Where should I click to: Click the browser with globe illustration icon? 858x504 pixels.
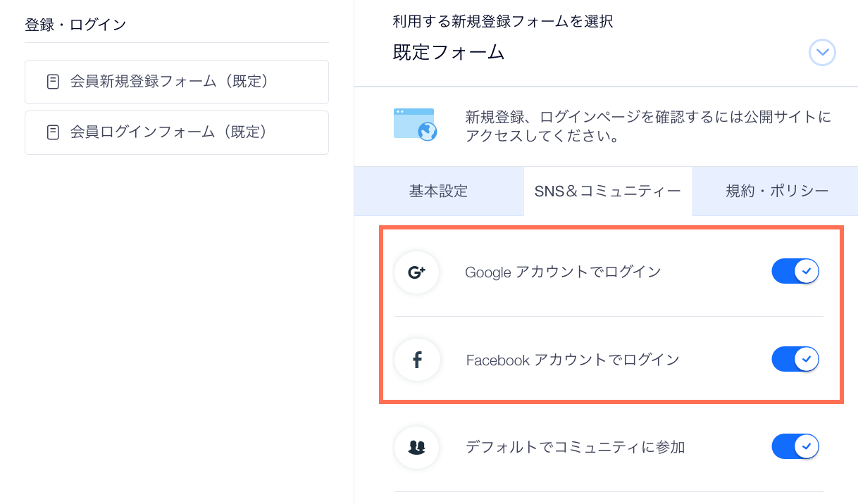(x=415, y=124)
